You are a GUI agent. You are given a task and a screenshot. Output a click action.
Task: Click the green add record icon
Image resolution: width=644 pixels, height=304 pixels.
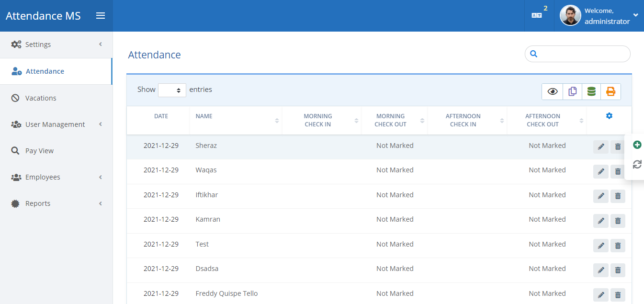point(637,145)
